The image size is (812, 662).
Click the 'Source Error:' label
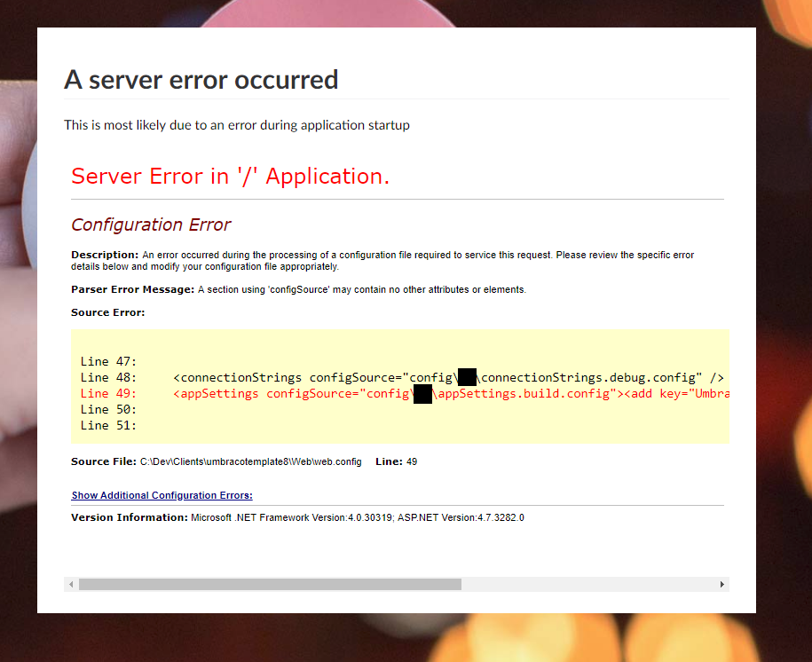click(x=107, y=312)
